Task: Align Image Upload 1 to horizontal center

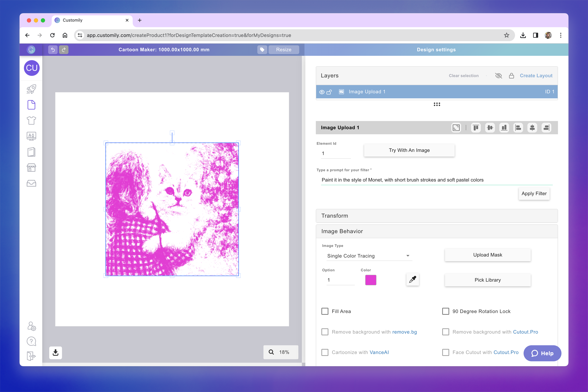Action: (532, 128)
